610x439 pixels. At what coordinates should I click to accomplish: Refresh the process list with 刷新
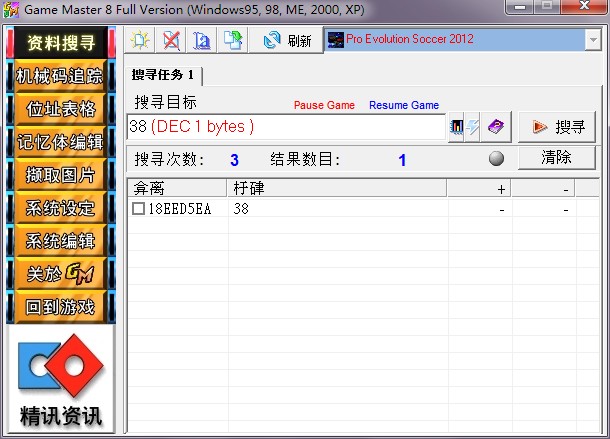(287, 40)
